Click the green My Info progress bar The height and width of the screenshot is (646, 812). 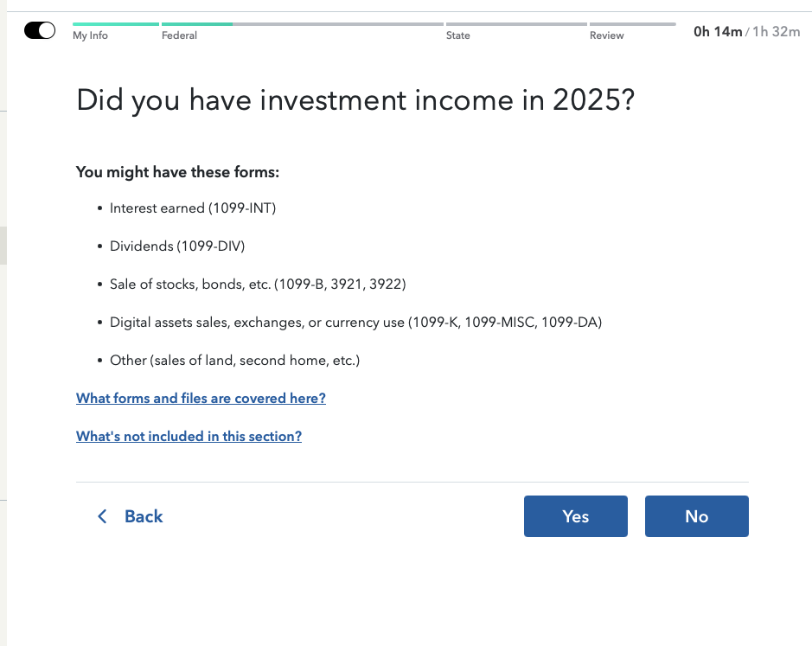click(114, 22)
